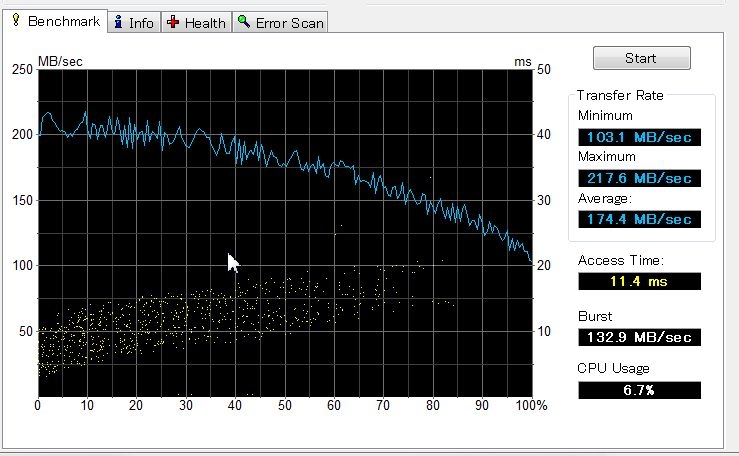Select the Average value 174.4 MB/sec
The width and height of the screenshot is (739, 456).
click(639, 220)
